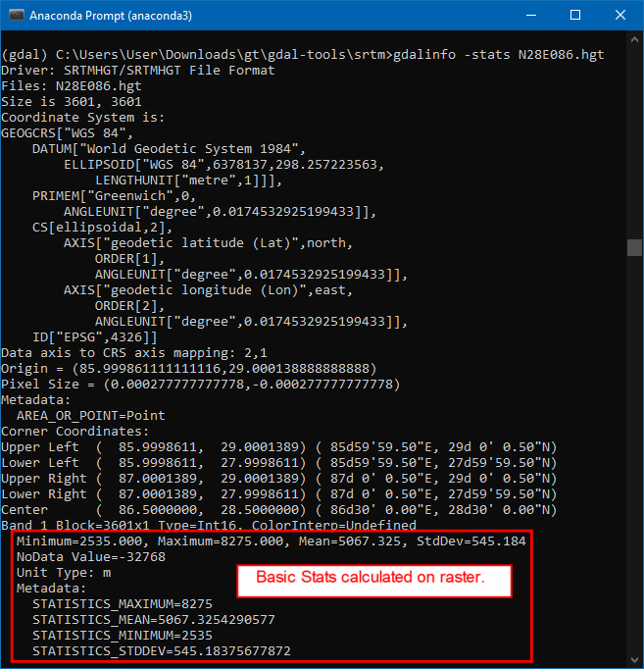Minimize the Anaconda Prompt window
Image resolution: width=644 pixels, height=669 pixels.
pos(530,16)
